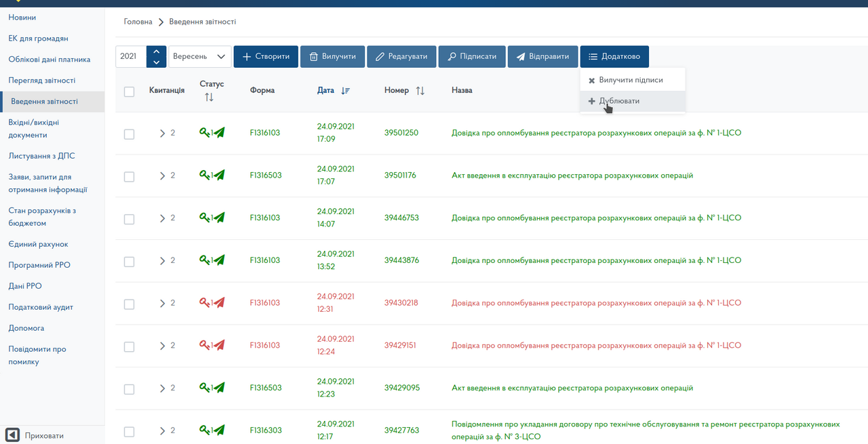The image size is (868, 444).
Task: Sort by date using Дата sort icon
Action: click(345, 90)
